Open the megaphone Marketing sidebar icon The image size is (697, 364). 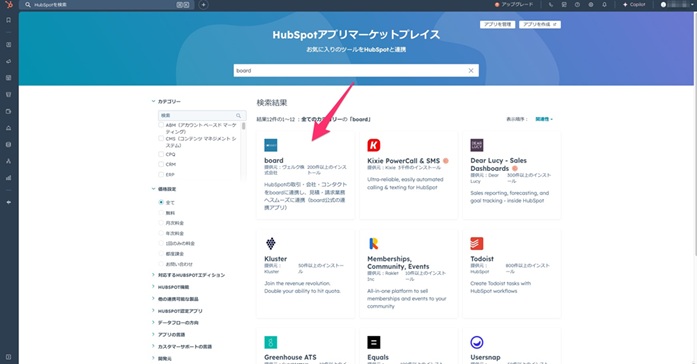(x=8, y=61)
